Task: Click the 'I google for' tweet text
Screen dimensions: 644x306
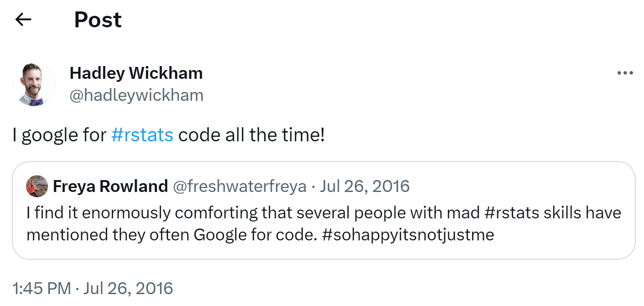Action: click(x=59, y=135)
